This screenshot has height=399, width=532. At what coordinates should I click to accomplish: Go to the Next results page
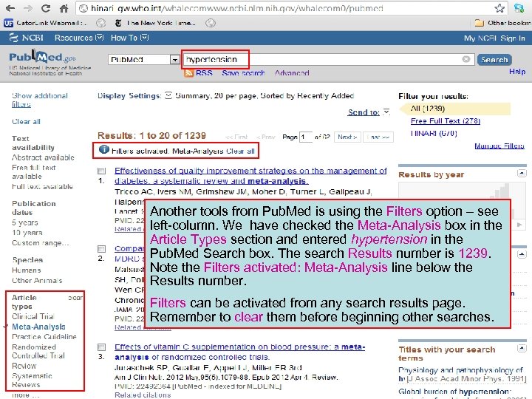pyautogui.click(x=347, y=137)
